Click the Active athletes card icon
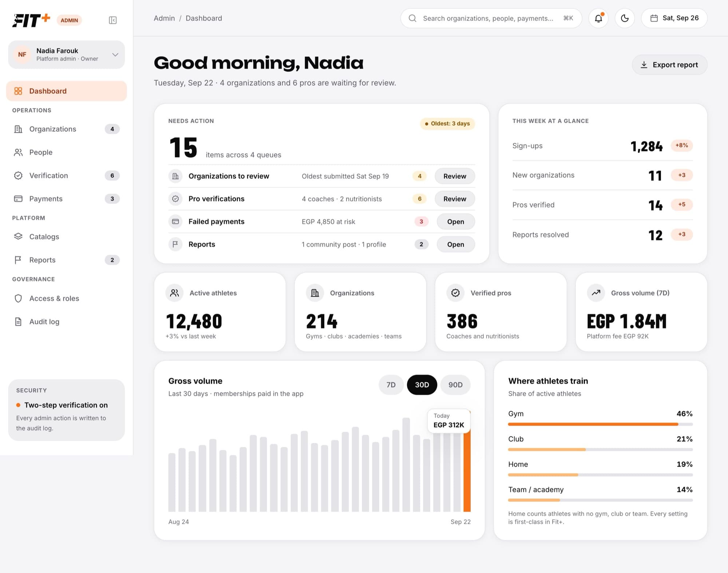728x573 pixels. click(174, 293)
